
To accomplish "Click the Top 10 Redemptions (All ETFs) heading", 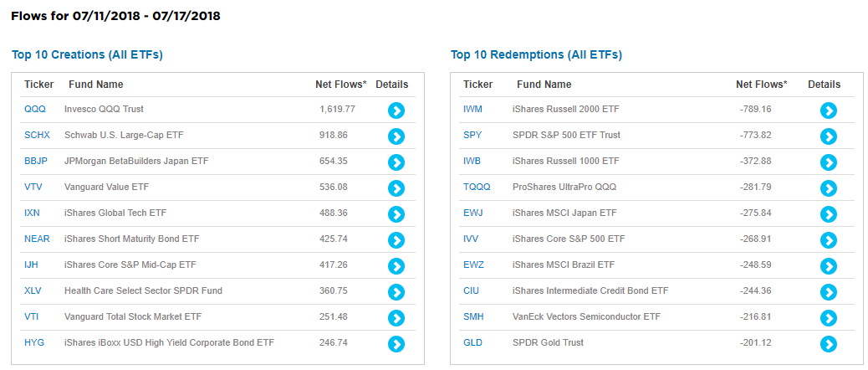I will click(536, 55).
